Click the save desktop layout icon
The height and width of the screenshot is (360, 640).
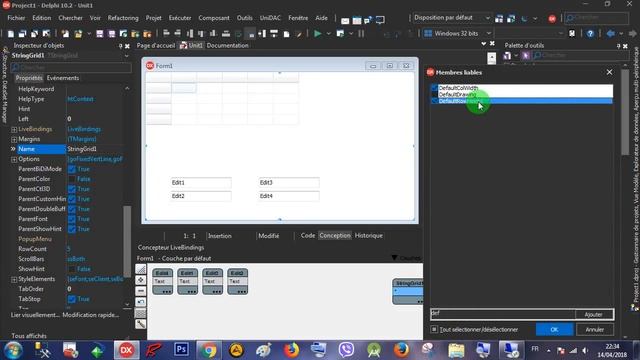click(x=499, y=19)
